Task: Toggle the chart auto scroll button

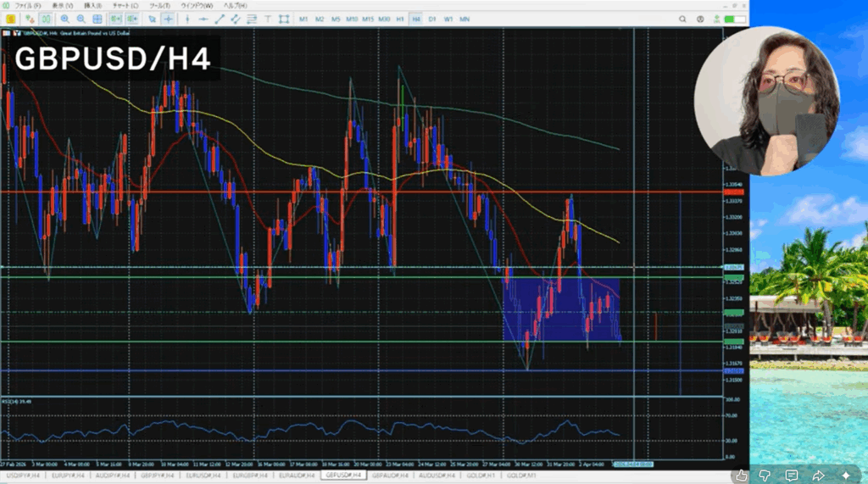Action: 116,18
